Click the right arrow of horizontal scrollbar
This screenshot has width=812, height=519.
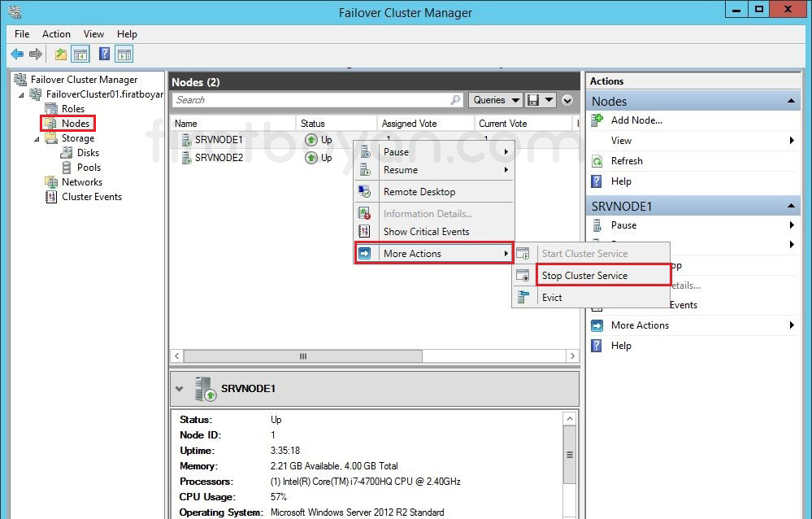point(572,355)
